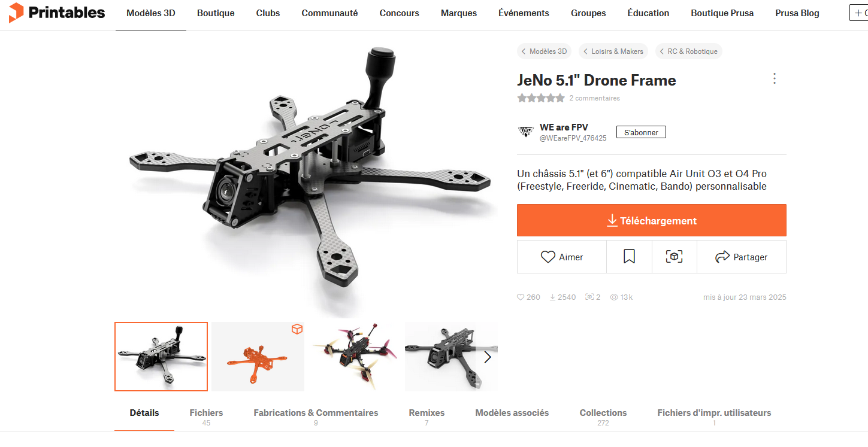Open the 2 commentaires link

(x=594, y=98)
